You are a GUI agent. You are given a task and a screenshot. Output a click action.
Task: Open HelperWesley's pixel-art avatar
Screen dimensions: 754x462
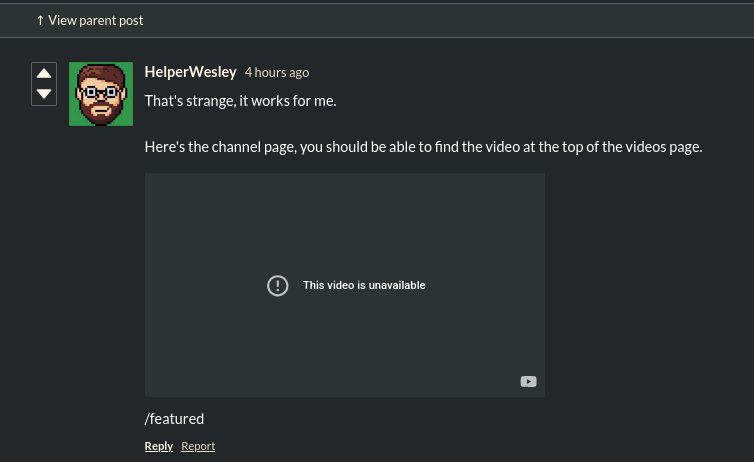pyautogui.click(x=101, y=94)
